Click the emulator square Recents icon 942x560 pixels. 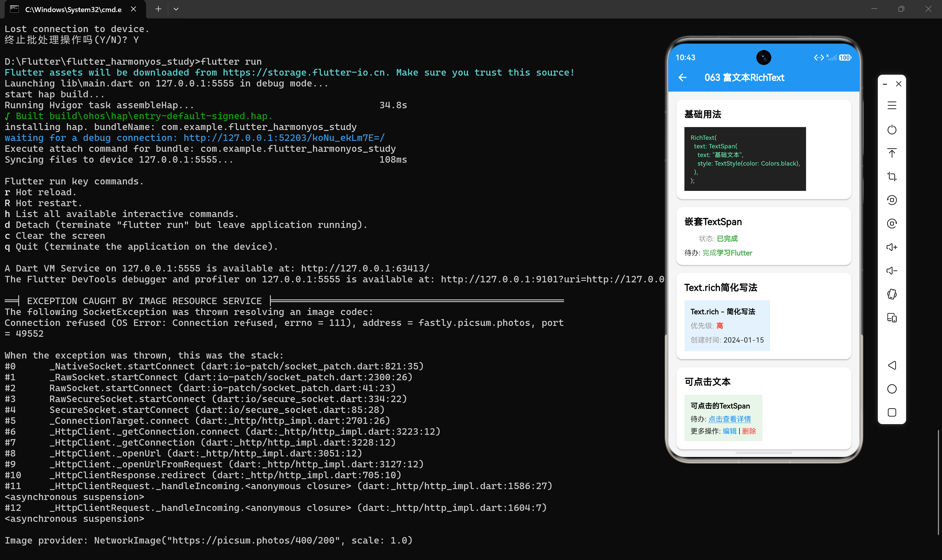(x=892, y=412)
